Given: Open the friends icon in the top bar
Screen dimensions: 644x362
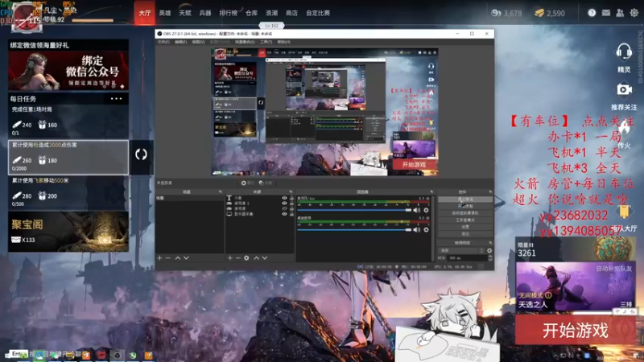Looking at the screenshot, I should coord(620,13).
